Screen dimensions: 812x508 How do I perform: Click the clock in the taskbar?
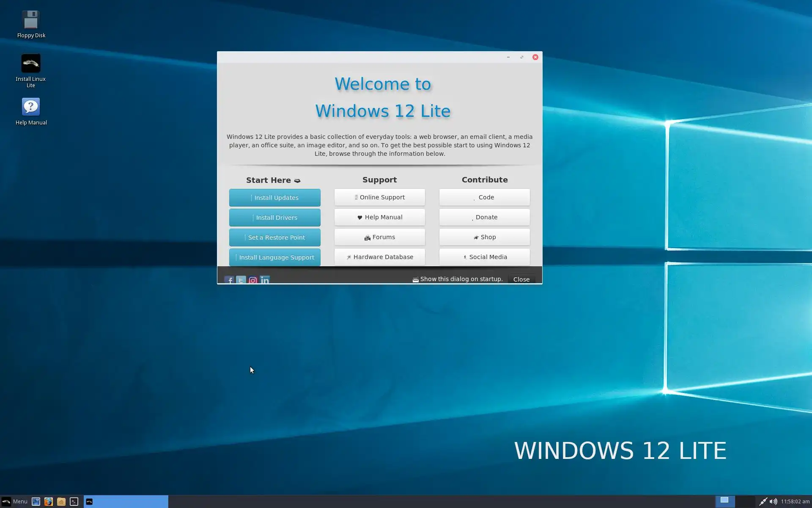point(795,502)
